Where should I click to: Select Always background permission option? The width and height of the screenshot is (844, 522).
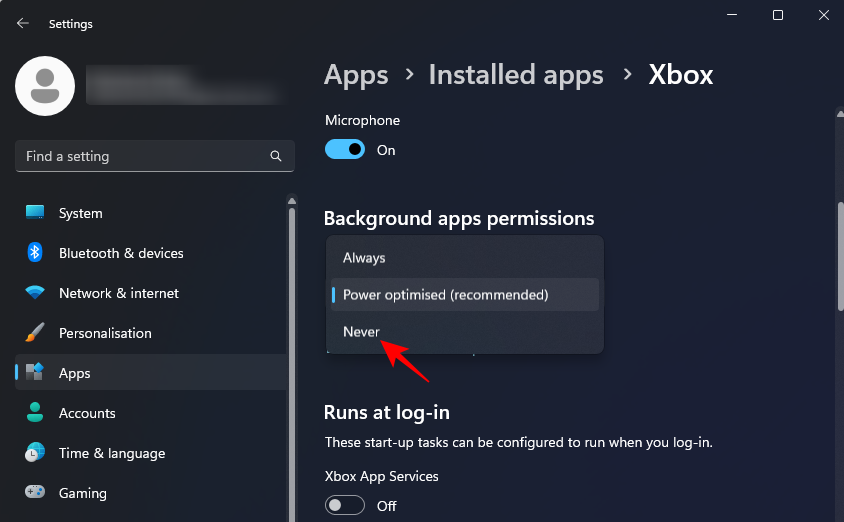coord(465,258)
